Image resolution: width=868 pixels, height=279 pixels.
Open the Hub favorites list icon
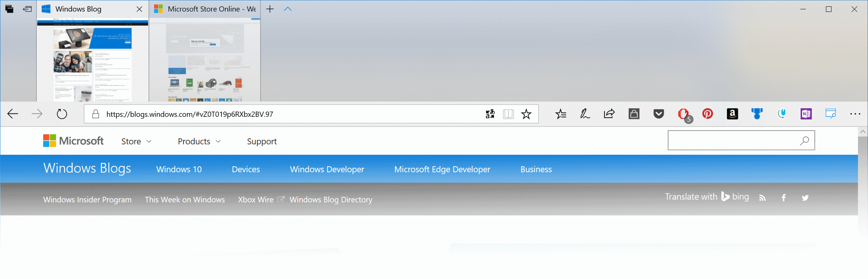tap(561, 114)
